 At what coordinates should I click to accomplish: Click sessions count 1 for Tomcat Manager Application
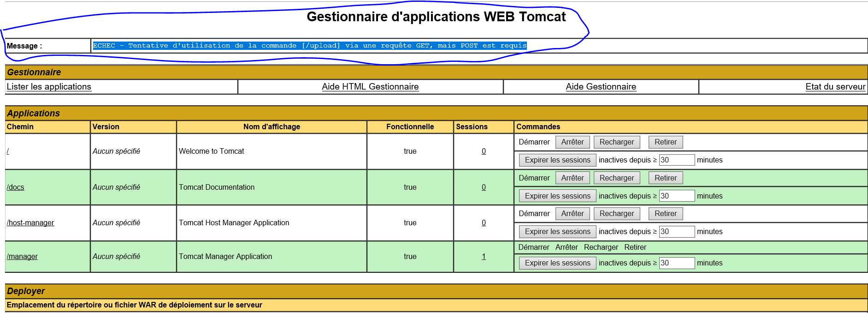pos(484,257)
